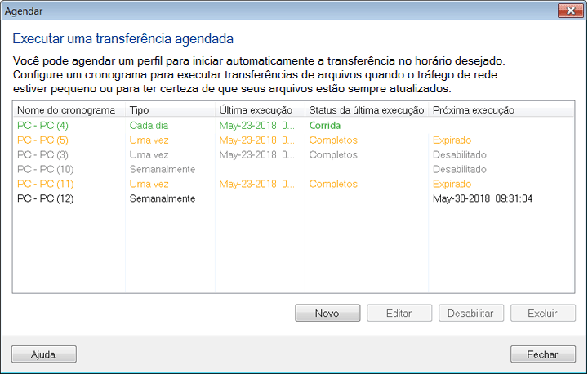Select schedule PC - PC (4)

pos(42,126)
